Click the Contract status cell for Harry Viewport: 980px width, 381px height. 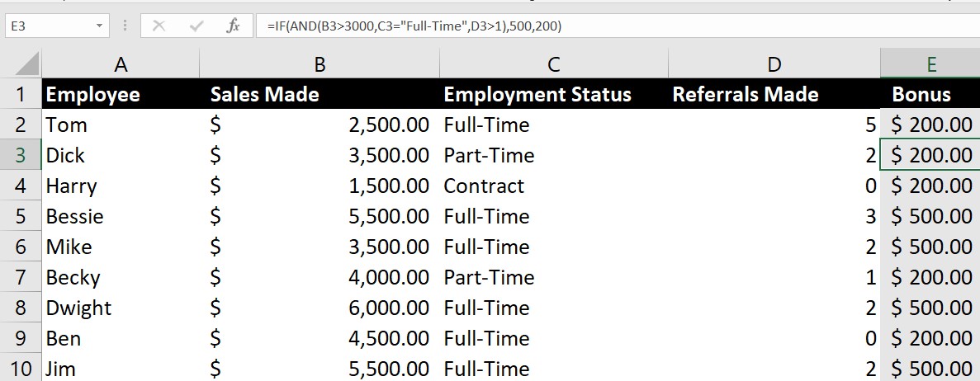click(554, 186)
